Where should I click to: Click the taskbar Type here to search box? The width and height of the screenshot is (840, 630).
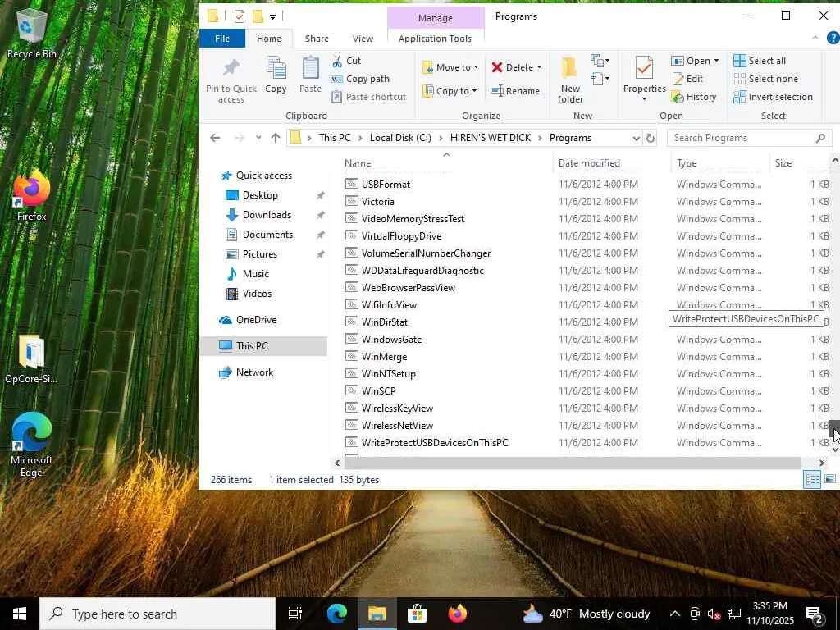[157, 614]
